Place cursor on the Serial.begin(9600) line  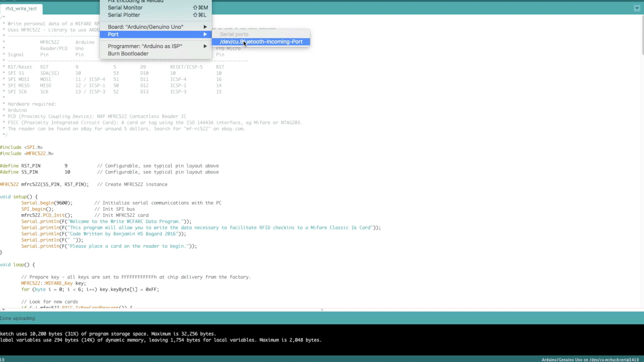click(47, 203)
